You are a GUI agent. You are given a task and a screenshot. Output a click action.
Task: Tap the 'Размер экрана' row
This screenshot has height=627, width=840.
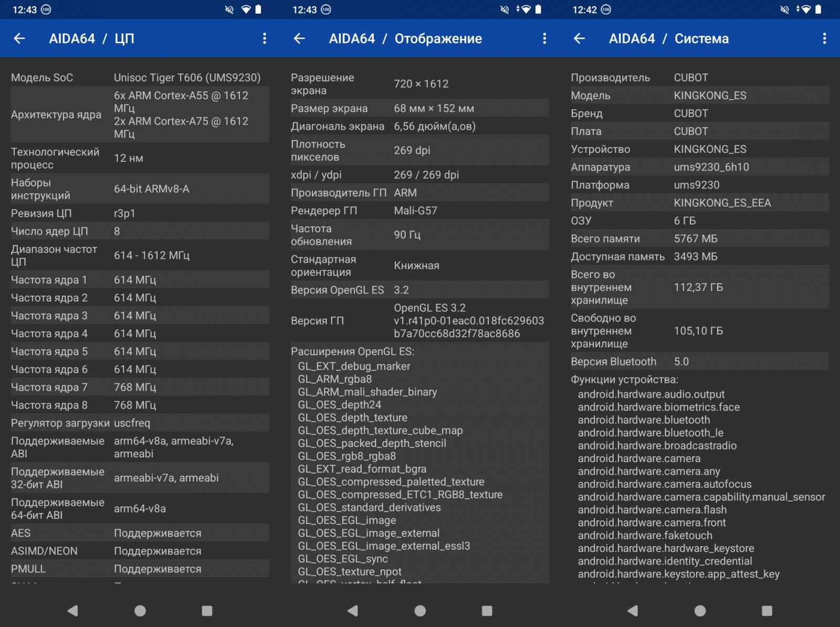click(420, 108)
